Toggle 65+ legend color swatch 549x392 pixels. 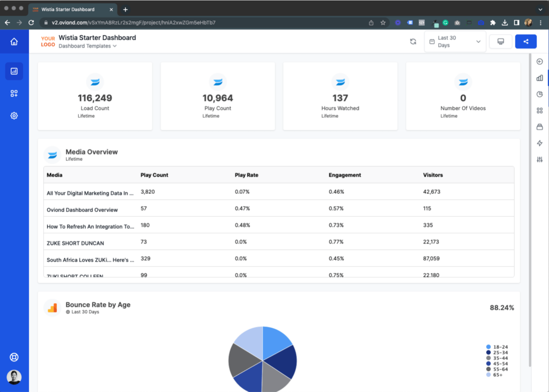488,375
